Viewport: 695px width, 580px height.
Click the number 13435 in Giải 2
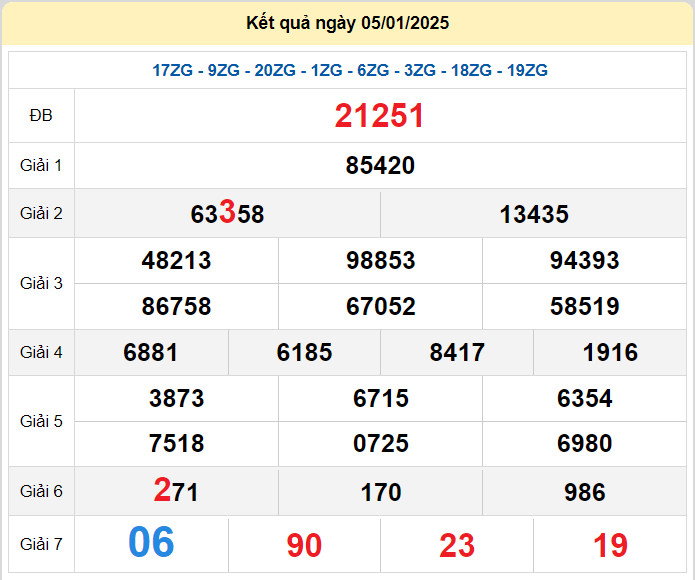pos(534,214)
